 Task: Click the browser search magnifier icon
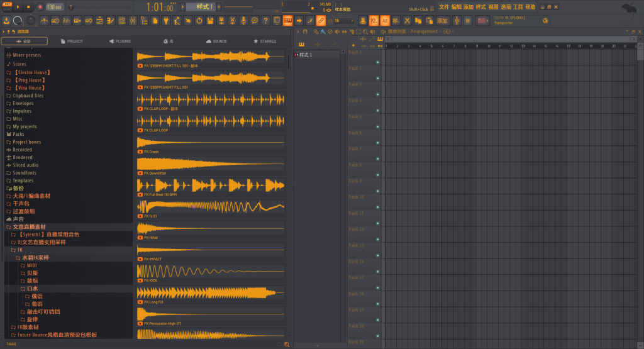287,345
